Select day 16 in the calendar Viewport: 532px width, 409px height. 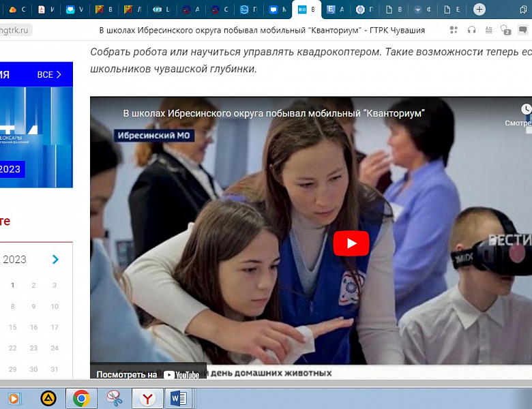(x=33, y=327)
